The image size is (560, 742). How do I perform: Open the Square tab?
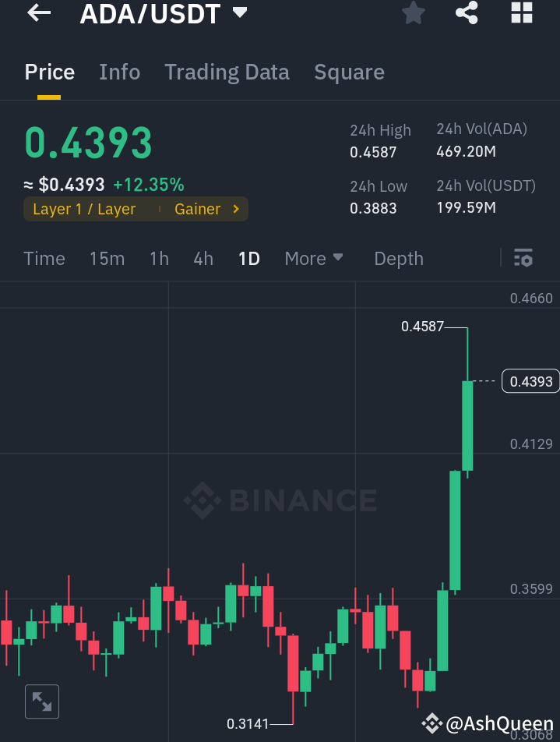click(349, 72)
